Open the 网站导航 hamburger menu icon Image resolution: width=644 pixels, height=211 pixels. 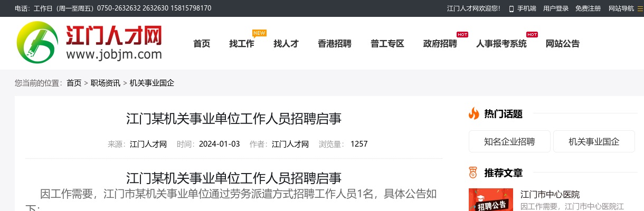pyautogui.click(x=640, y=8)
